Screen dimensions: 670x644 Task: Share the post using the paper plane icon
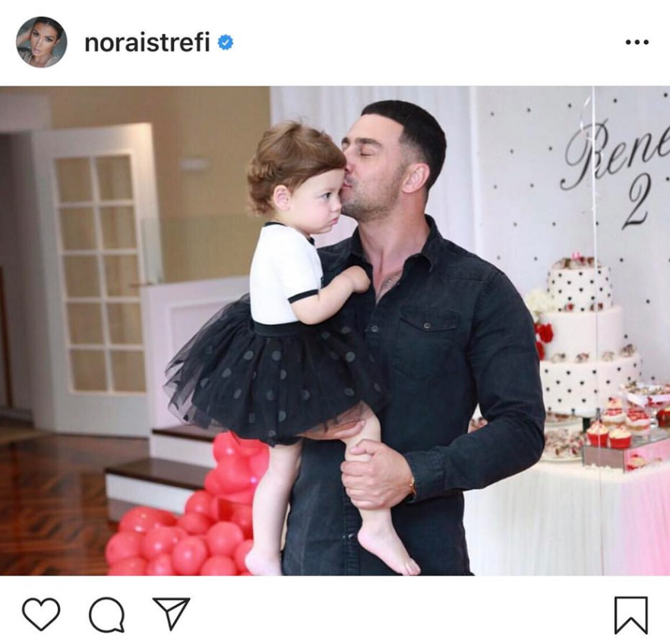[x=172, y=614]
